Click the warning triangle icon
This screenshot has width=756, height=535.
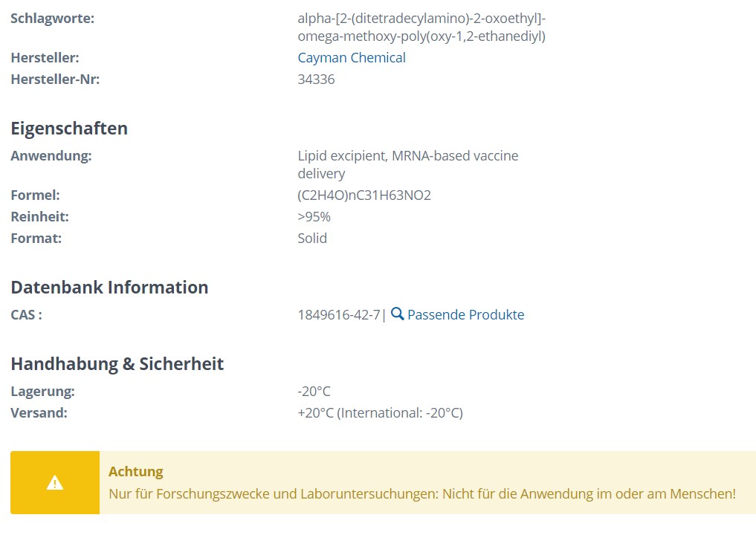[x=55, y=482]
